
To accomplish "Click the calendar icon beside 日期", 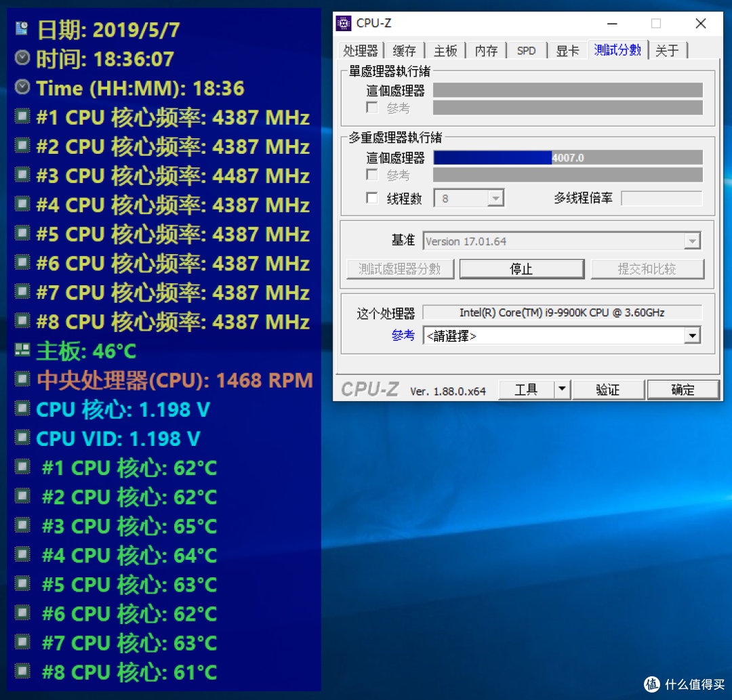I will (22, 28).
